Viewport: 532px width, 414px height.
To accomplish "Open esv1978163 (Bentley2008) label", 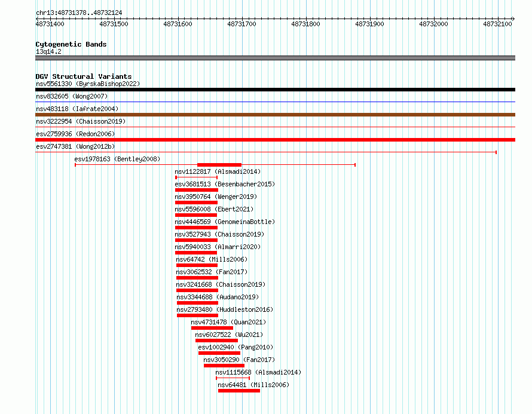I will [x=117, y=159].
